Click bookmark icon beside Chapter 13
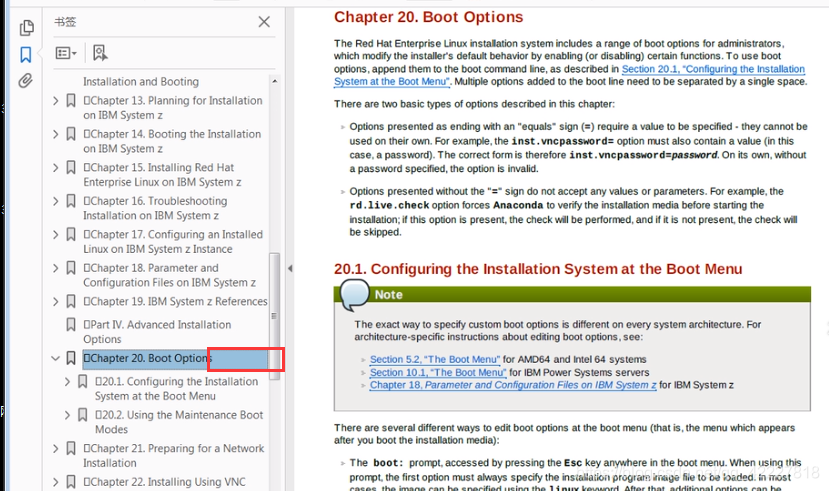Screen dimensions: 829x491 point(71,100)
